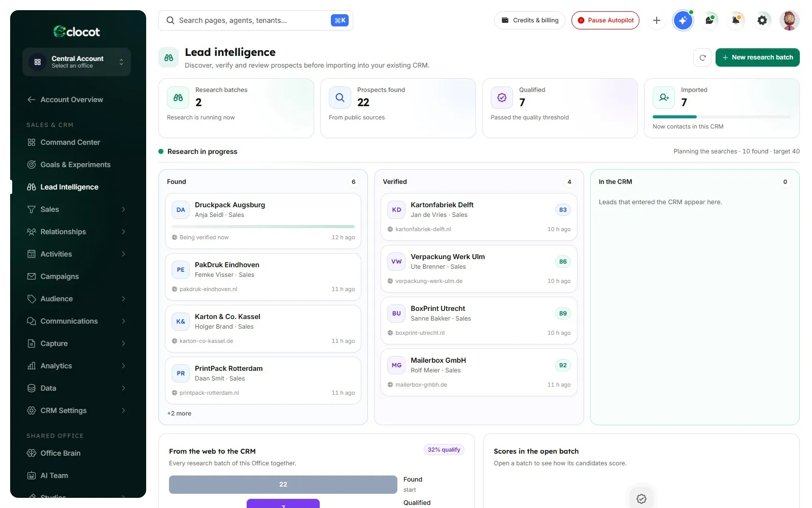Click the Lead intelligence header binoculars icon

click(169, 58)
